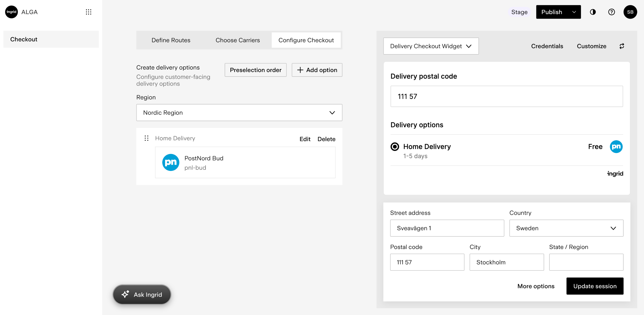Click More options link
Image resolution: width=644 pixels, height=315 pixels.
pyautogui.click(x=536, y=286)
